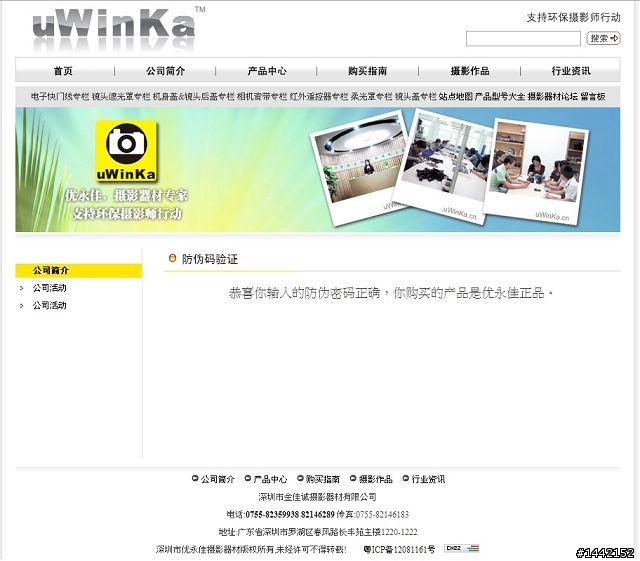Go to the 电子快门线专栏 link
Image resolution: width=640 pixels, height=561 pixels.
(60, 96)
